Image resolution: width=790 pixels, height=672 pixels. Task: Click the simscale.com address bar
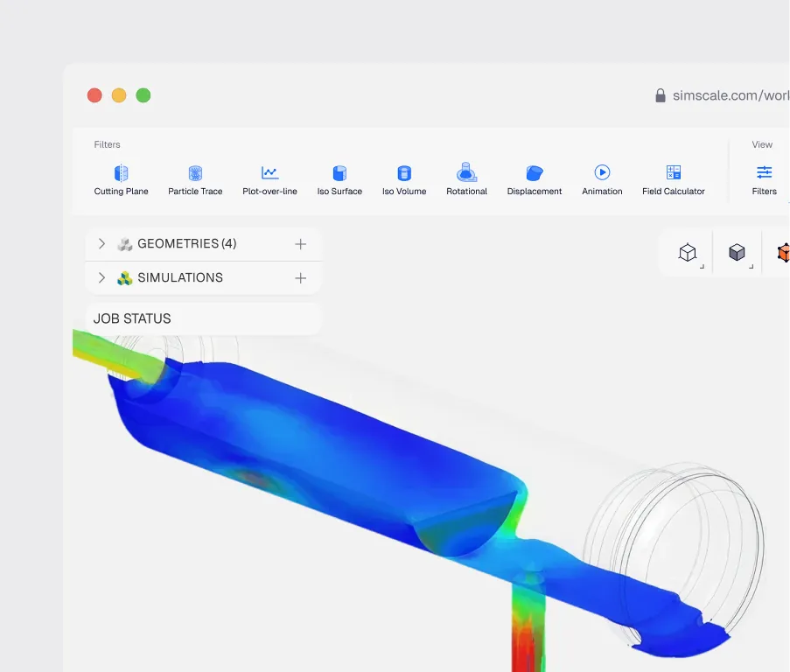731,95
